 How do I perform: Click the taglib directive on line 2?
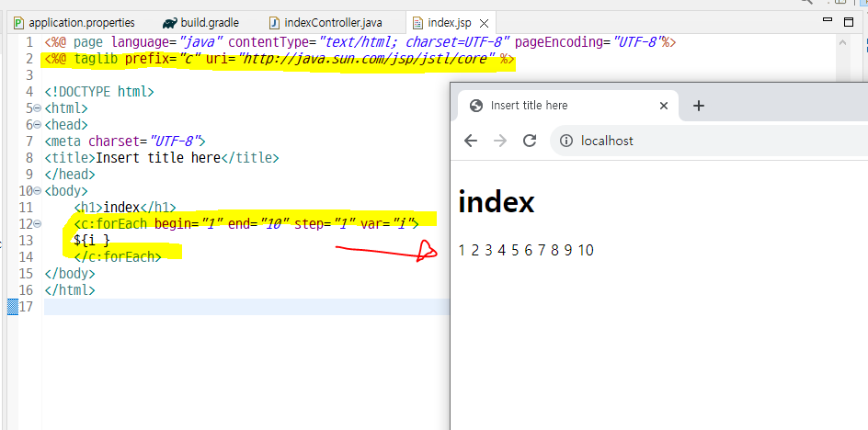click(x=280, y=59)
